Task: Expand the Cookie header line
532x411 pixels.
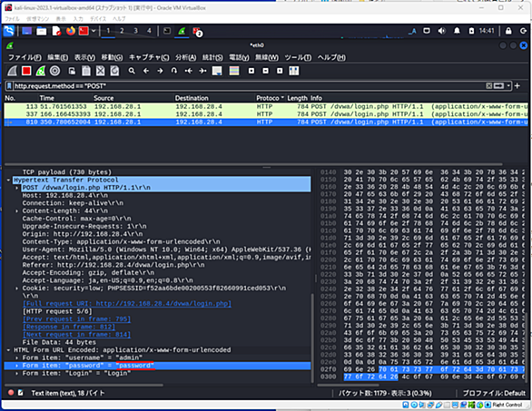Action: tap(16, 289)
